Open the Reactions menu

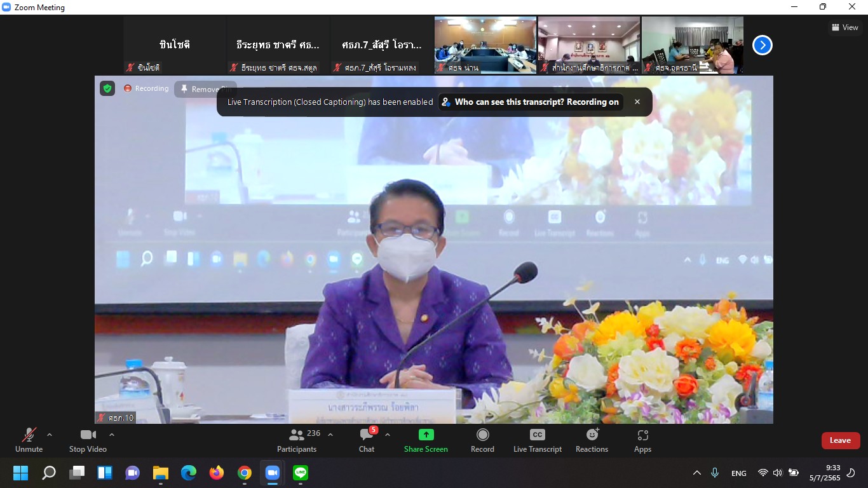point(592,440)
